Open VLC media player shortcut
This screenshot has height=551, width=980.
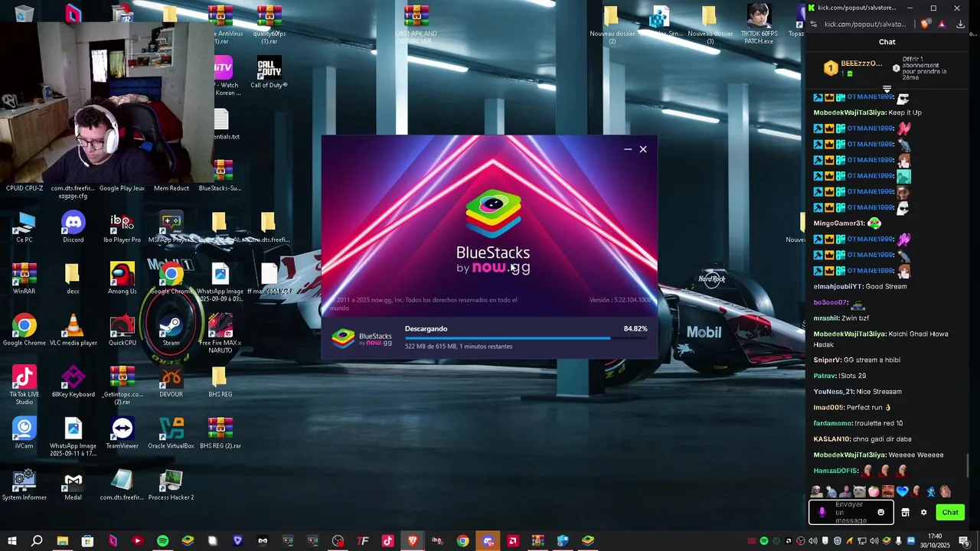point(73,331)
